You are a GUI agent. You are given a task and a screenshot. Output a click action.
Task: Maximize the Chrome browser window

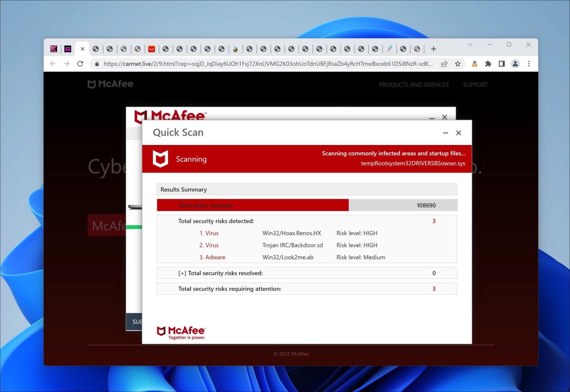[509, 45]
